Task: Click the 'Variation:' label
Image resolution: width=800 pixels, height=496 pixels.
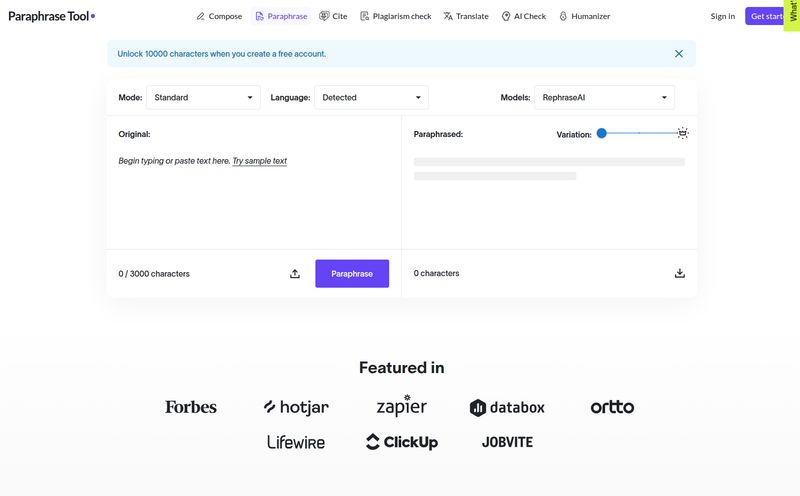Action: click(x=574, y=135)
